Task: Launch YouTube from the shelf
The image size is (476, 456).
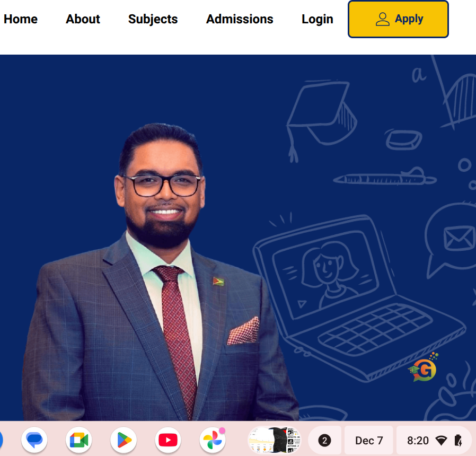Action: coord(168,440)
